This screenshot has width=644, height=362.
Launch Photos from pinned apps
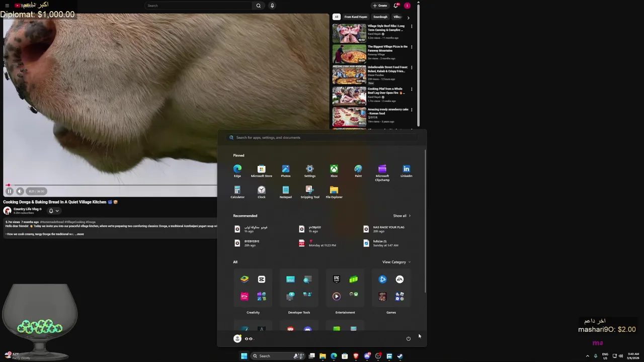[286, 171]
